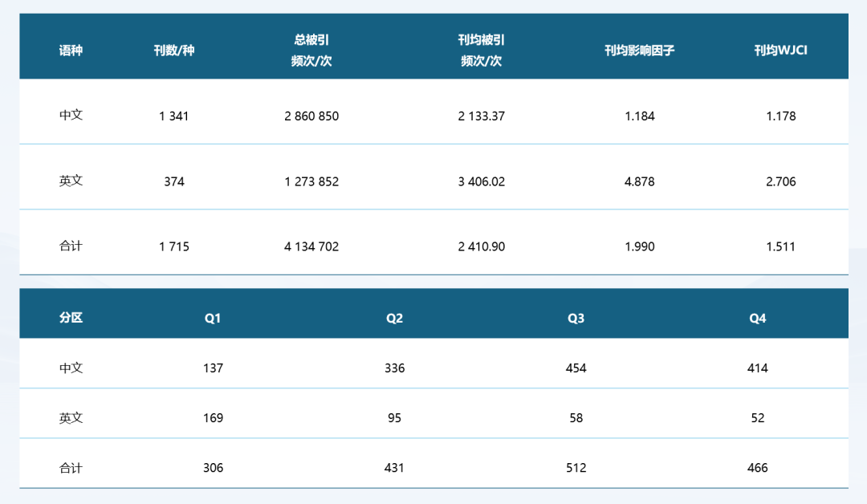This screenshot has height=504, width=867.
Task: Select the 刊数/种 column header
Action: click(x=174, y=51)
